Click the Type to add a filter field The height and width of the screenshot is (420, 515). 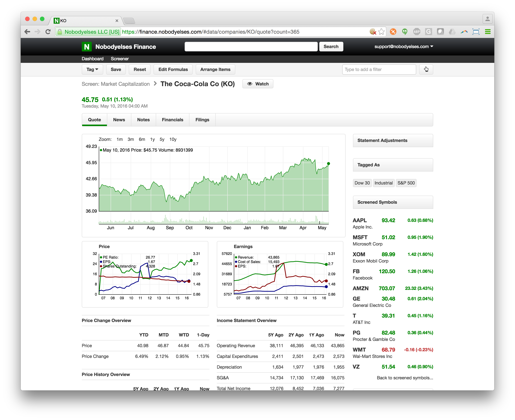tap(379, 70)
